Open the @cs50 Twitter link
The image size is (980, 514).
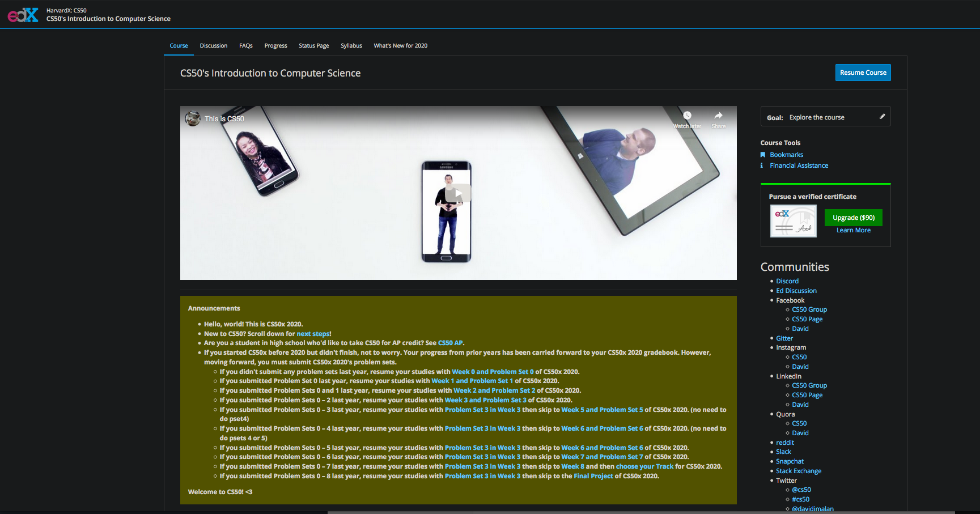point(801,490)
